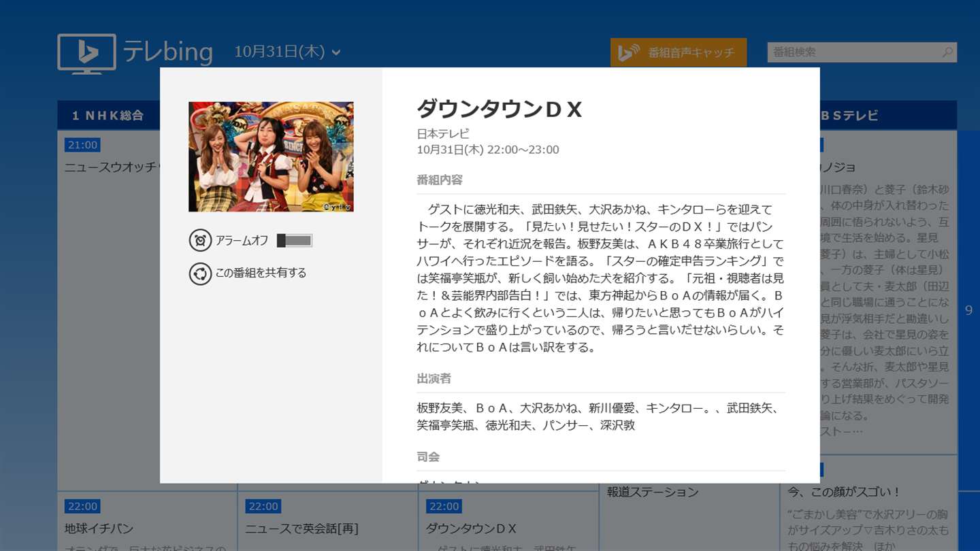Click the share circle icon
The height and width of the screenshot is (551, 980).
(200, 273)
